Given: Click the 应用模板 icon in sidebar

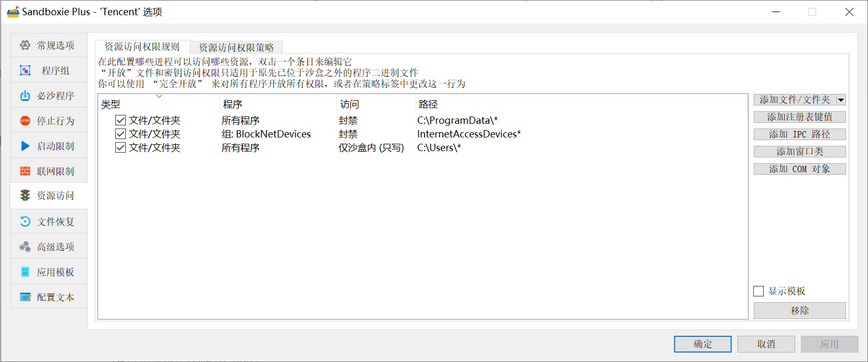Looking at the screenshot, I should (x=25, y=272).
